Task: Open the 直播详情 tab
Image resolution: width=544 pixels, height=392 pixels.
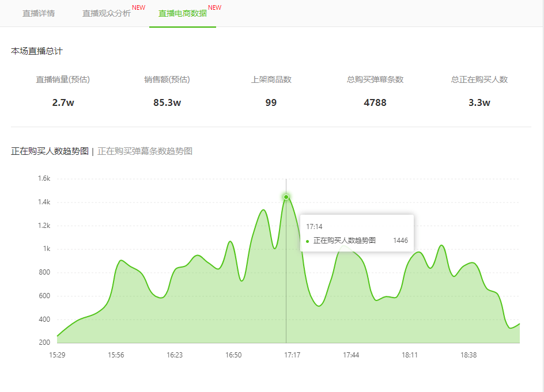Action: coord(39,13)
